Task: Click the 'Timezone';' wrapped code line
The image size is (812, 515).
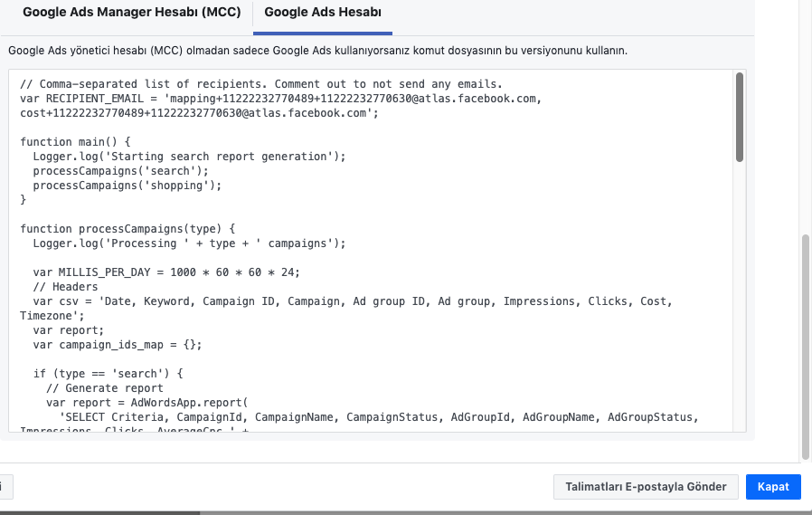Action: [x=52, y=316]
